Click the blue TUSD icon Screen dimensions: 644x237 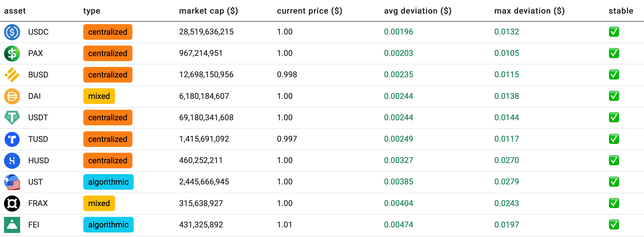pyautogui.click(x=12, y=139)
